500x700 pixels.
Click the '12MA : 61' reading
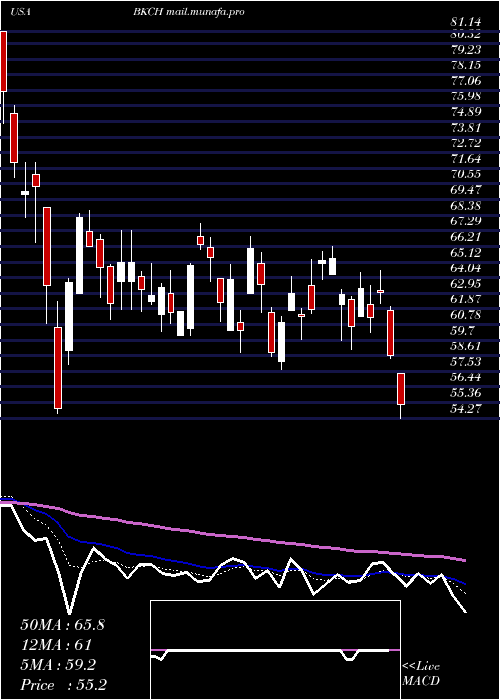tap(56, 646)
